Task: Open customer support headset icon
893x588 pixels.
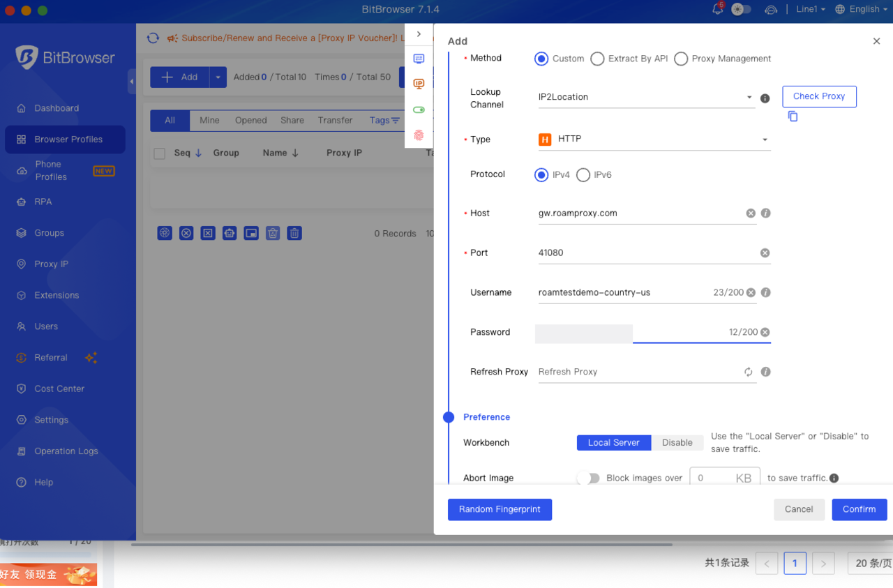Action: [x=771, y=10]
